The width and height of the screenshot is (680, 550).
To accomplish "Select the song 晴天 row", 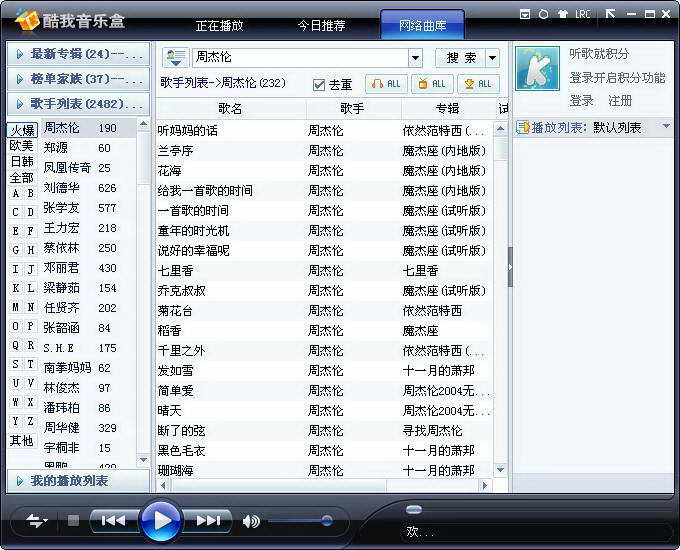I will [324, 410].
